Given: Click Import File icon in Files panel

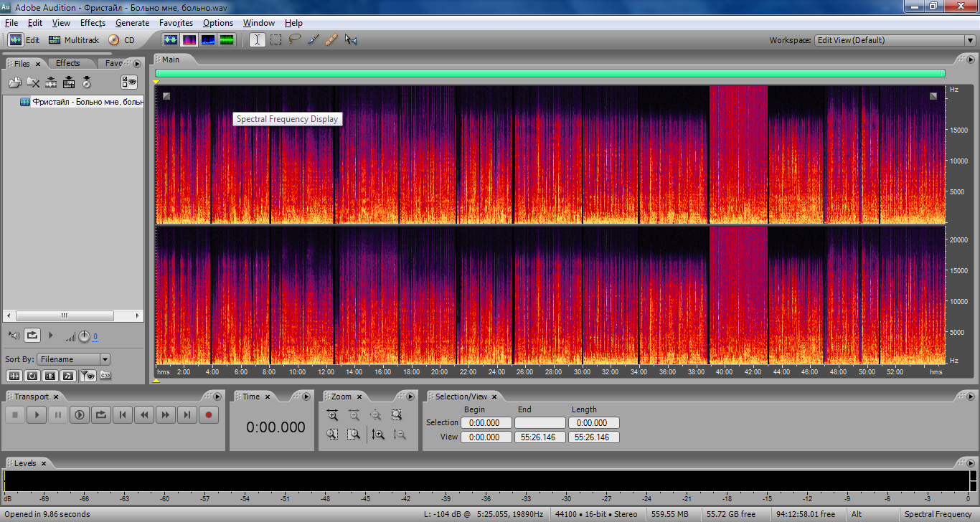Looking at the screenshot, I should pyautogui.click(x=15, y=82).
